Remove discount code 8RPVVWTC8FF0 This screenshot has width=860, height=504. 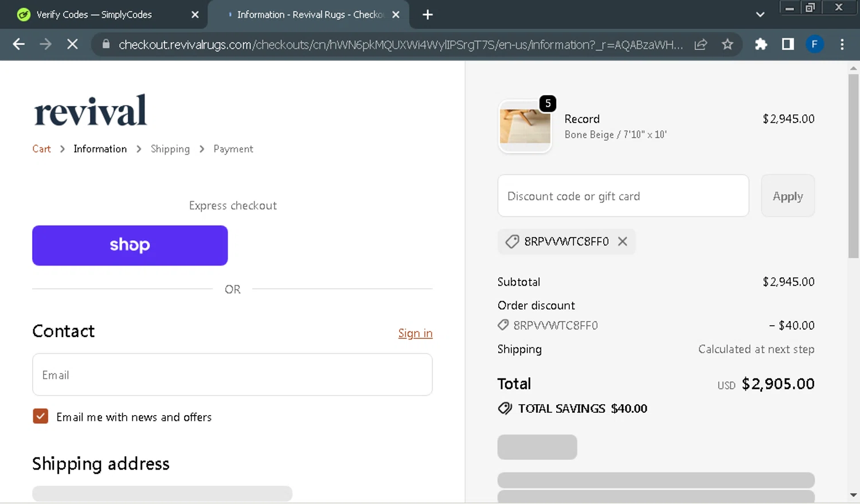click(623, 241)
